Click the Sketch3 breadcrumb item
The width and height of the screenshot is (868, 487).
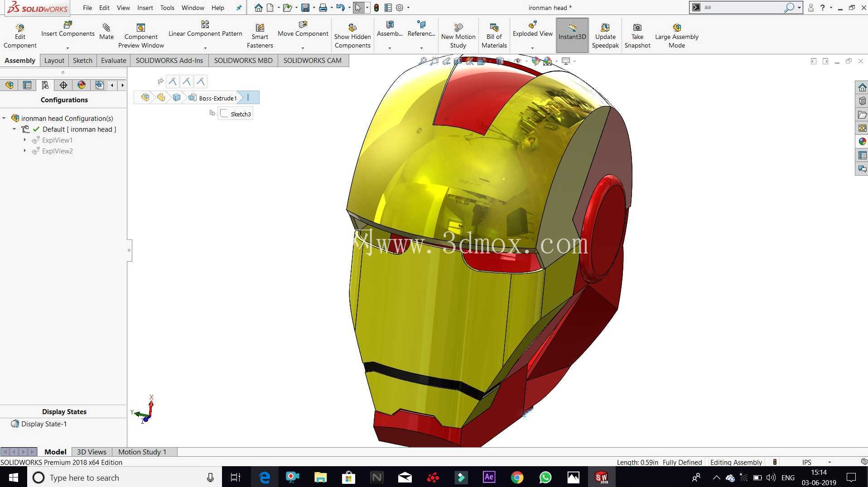[236, 114]
